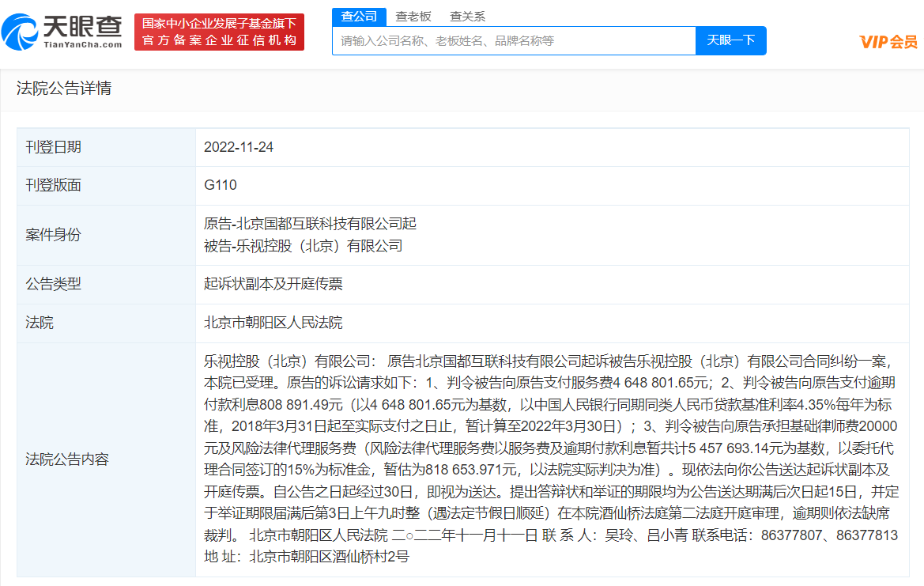Viewport: 924px width, 586px height.
Task: Open the red 国家中小企业发展子基金旗下 banner
Action: pyautogui.click(x=219, y=32)
